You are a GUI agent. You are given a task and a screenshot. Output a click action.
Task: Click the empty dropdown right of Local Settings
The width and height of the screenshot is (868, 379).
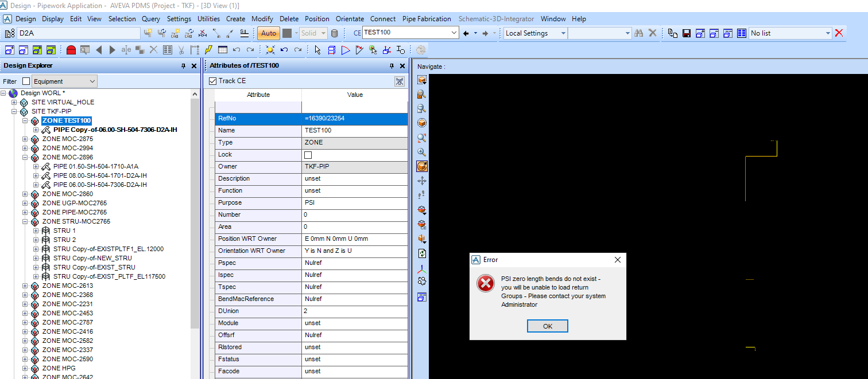coord(600,33)
